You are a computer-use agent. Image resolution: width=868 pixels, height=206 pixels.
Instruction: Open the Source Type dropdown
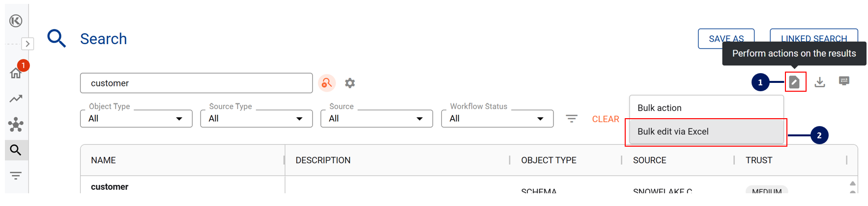tap(256, 119)
